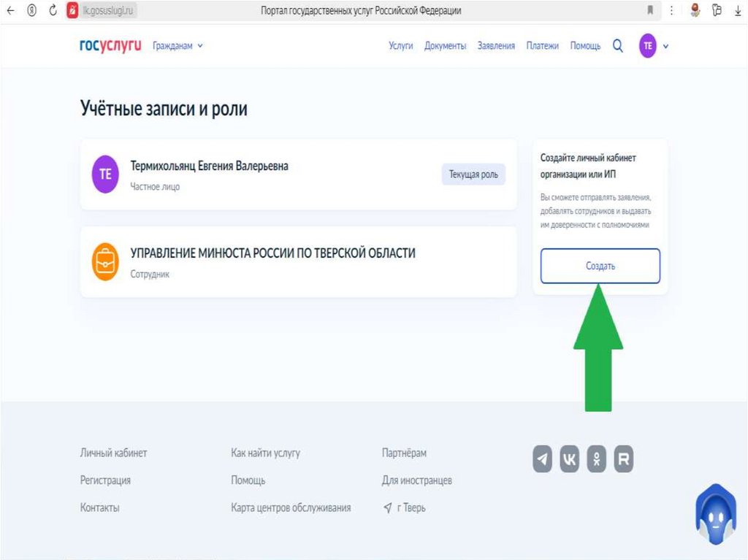Open the browser extensions icon
748x560 pixels.
pos(717,10)
